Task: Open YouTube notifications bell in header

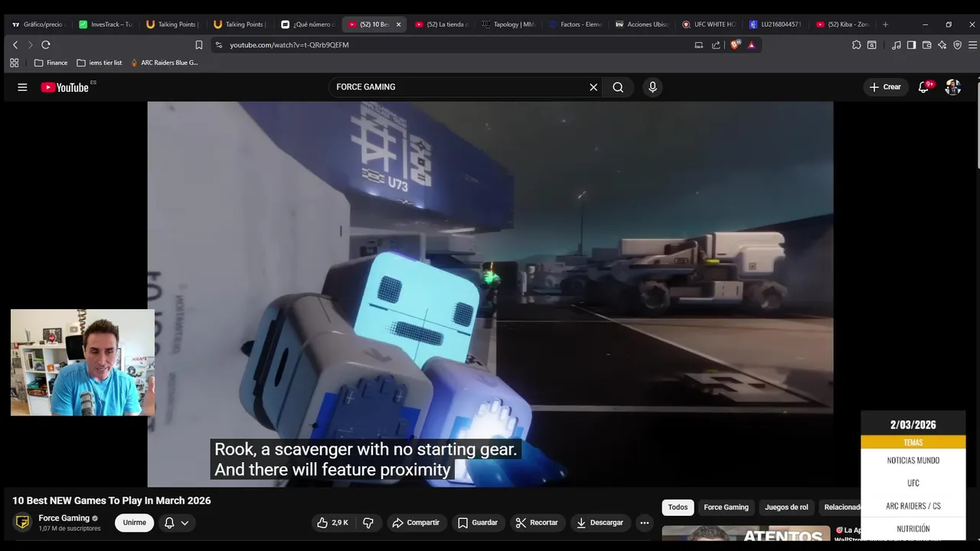Action: tap(924, 87)
